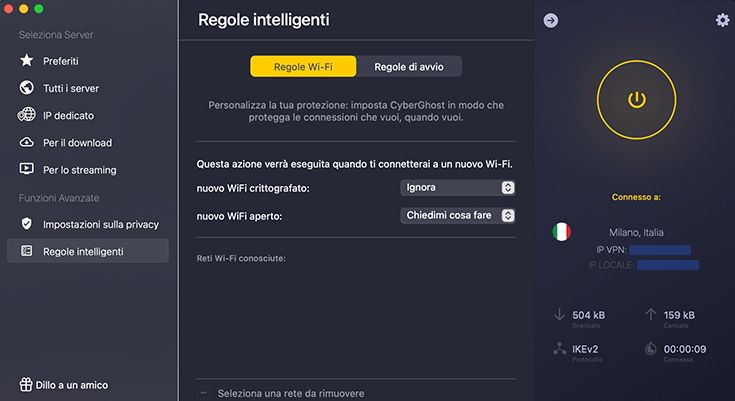Click the 159 kB uploaded value
This screenshot has width=735, height=401.
point(679,315)
